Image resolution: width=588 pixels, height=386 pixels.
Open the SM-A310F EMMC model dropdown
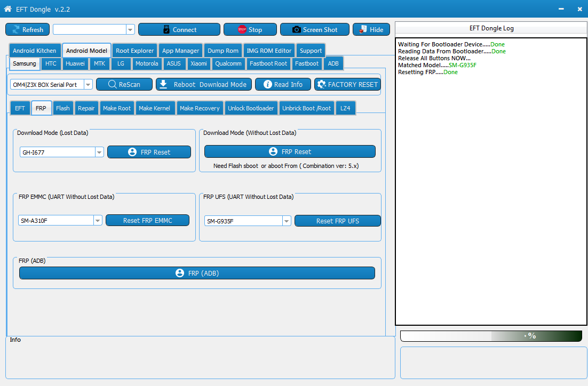[98, 220]
